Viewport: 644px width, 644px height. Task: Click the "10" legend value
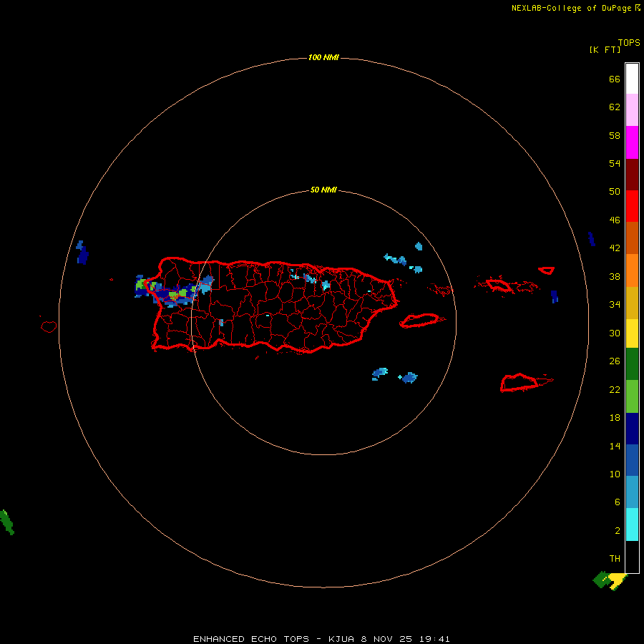(x=615, y=474)
